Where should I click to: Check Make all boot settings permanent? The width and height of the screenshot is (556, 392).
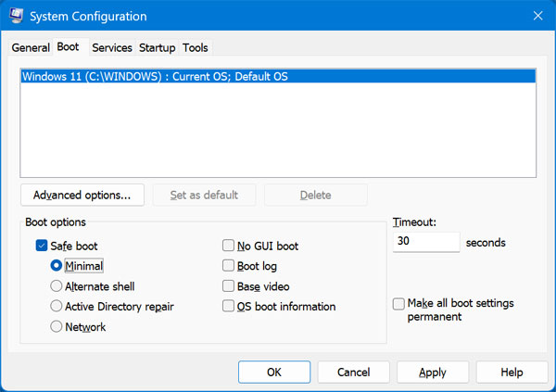[x=398, y=304]
